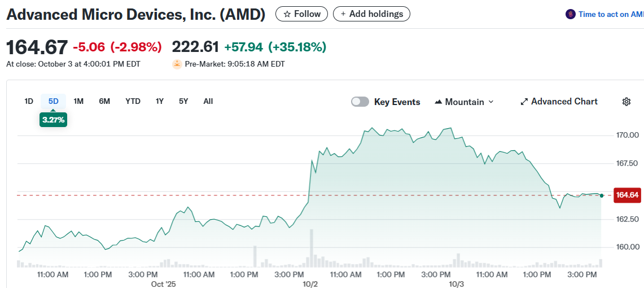Click the pre-market sunrise icon

click(177, 64)
